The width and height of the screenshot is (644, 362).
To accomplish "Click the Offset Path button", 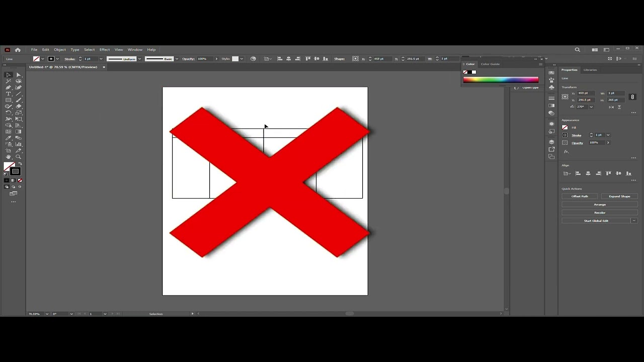I will pyautogui.click(x=580, y=196).
